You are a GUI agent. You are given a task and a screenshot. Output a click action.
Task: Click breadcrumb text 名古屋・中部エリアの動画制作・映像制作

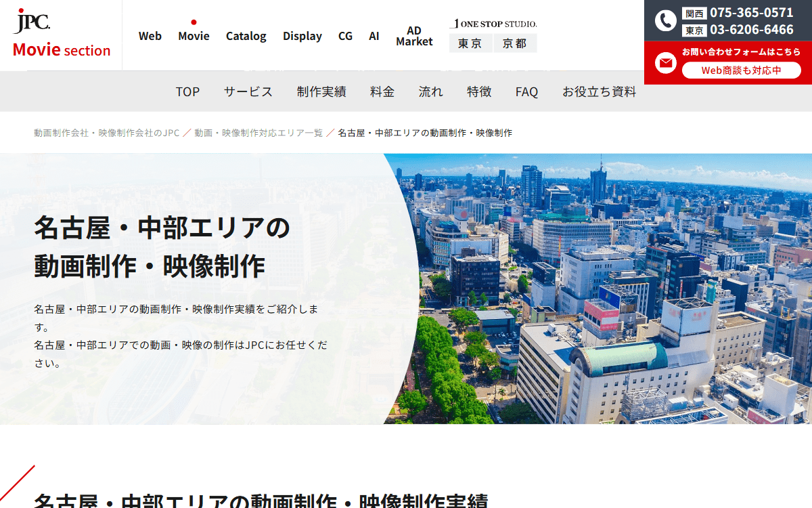(x=425, y=133)
